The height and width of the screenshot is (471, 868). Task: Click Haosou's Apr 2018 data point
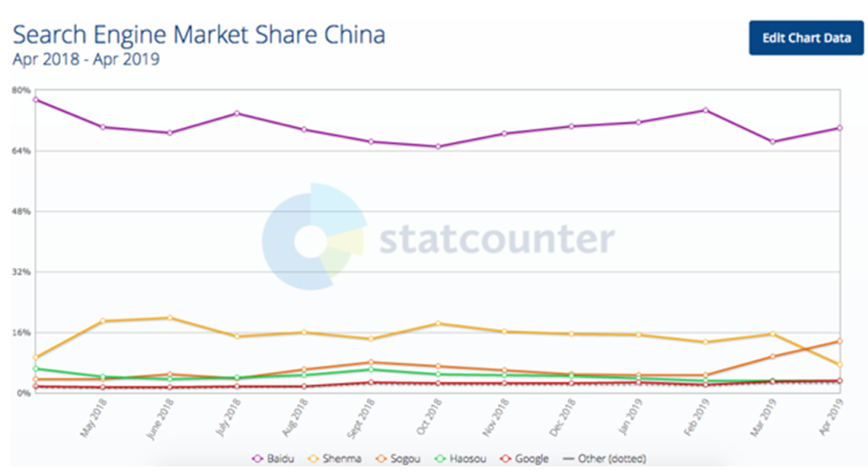point(36,368)
